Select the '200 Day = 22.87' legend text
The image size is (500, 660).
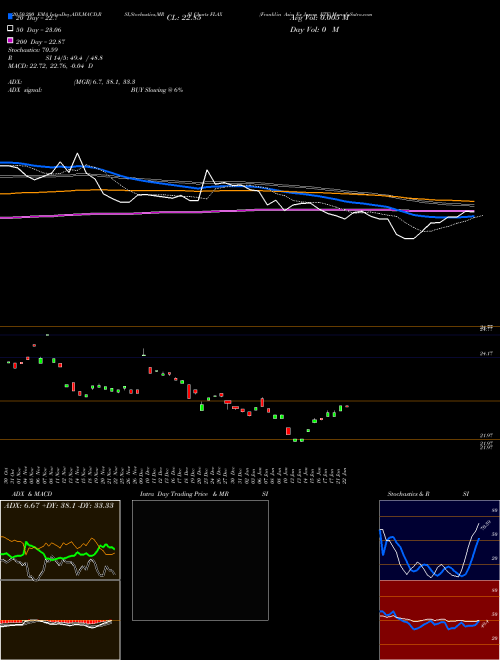tap(40, 42)
